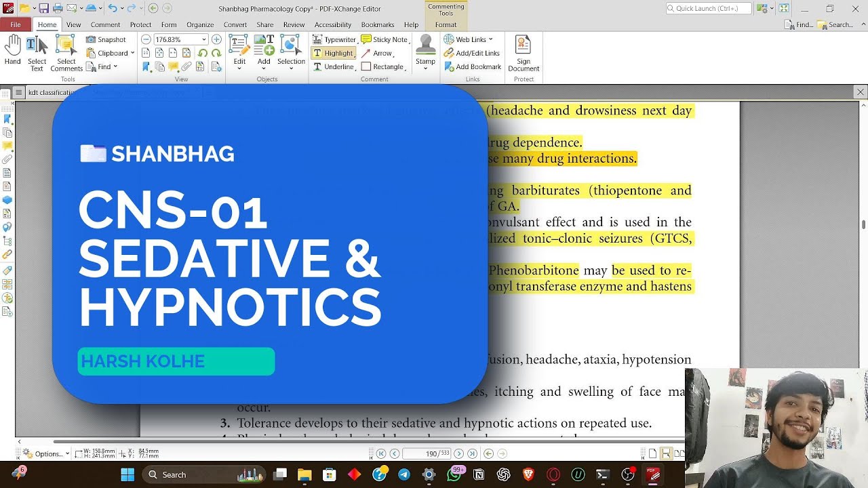868x488 pixels.
Task: Click the Save icon in quick access toolbar
Action: (x=44, y=8)
